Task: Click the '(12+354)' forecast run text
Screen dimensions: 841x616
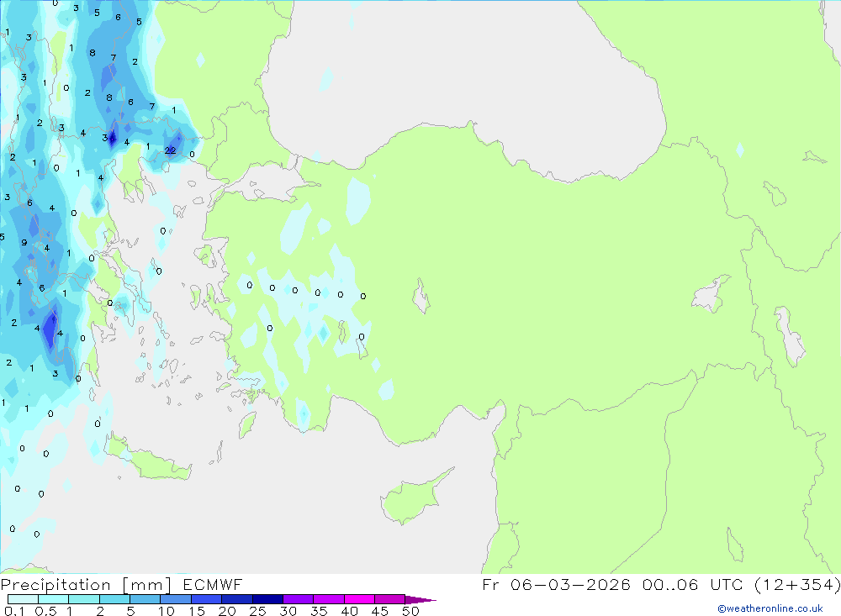Action: click(797, 584)
